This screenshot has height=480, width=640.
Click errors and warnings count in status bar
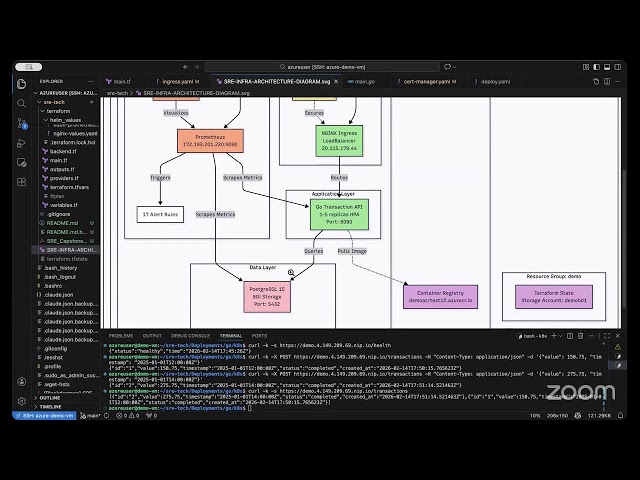click(x=128, y=416)
